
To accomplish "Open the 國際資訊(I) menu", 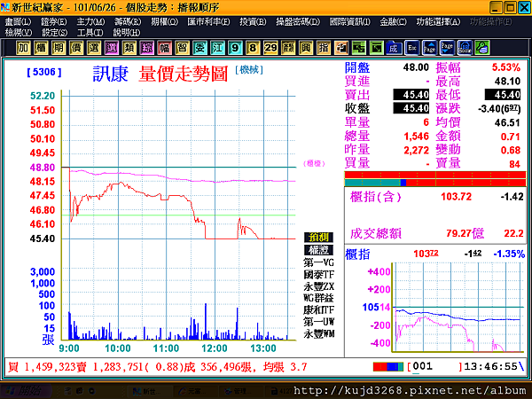I will point(349,22).
